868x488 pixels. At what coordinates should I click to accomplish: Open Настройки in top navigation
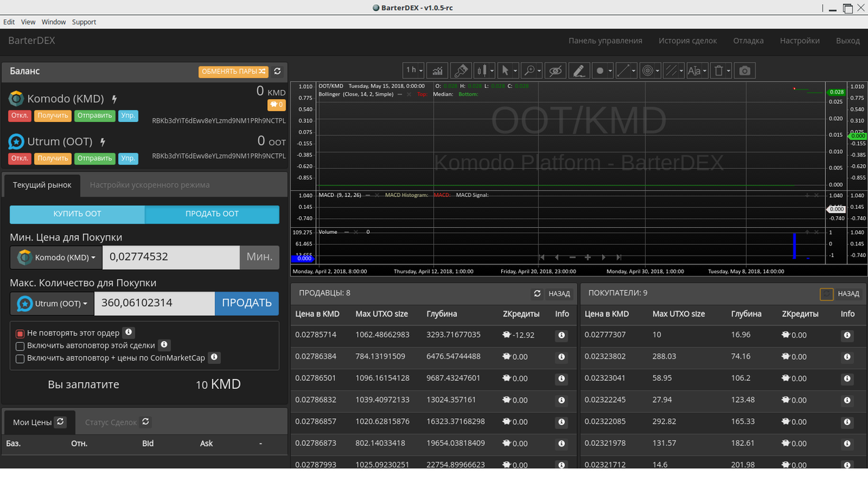800,41
